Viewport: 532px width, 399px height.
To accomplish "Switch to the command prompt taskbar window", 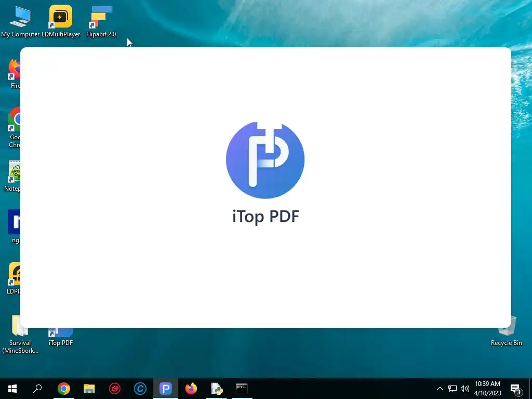I will 242,389.
